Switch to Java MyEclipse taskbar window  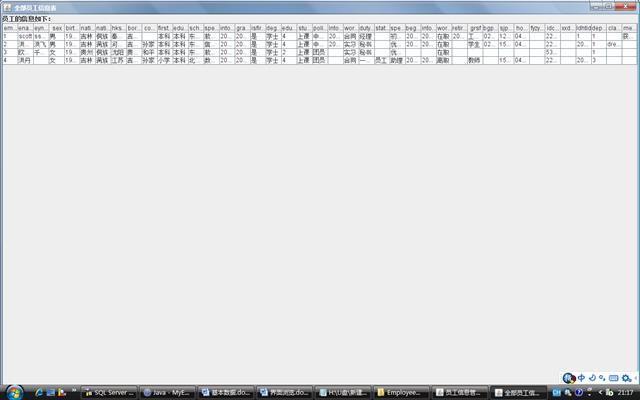pyautogui.click(x=167, y=393)
